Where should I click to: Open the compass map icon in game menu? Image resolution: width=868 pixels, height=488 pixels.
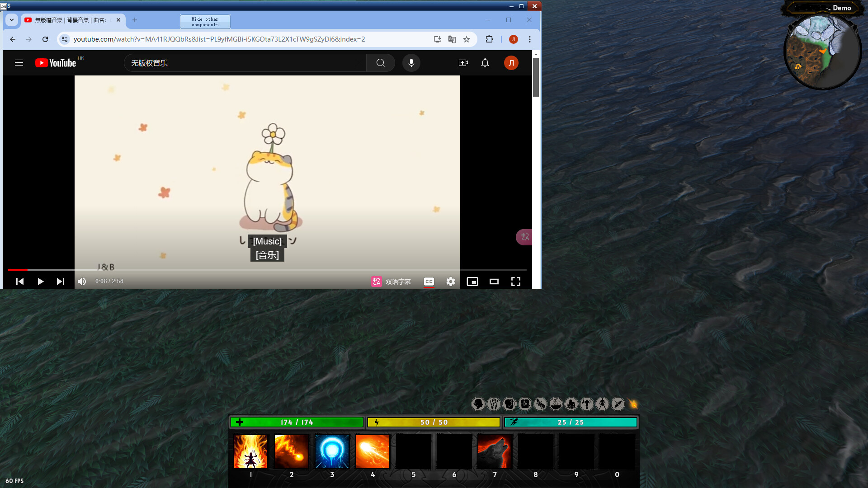[x=618, y=404]
